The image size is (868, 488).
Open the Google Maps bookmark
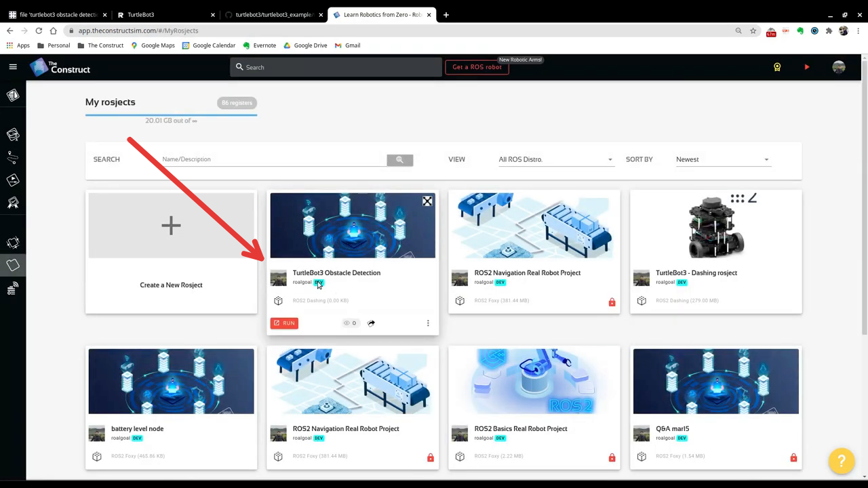click(153, 45)
